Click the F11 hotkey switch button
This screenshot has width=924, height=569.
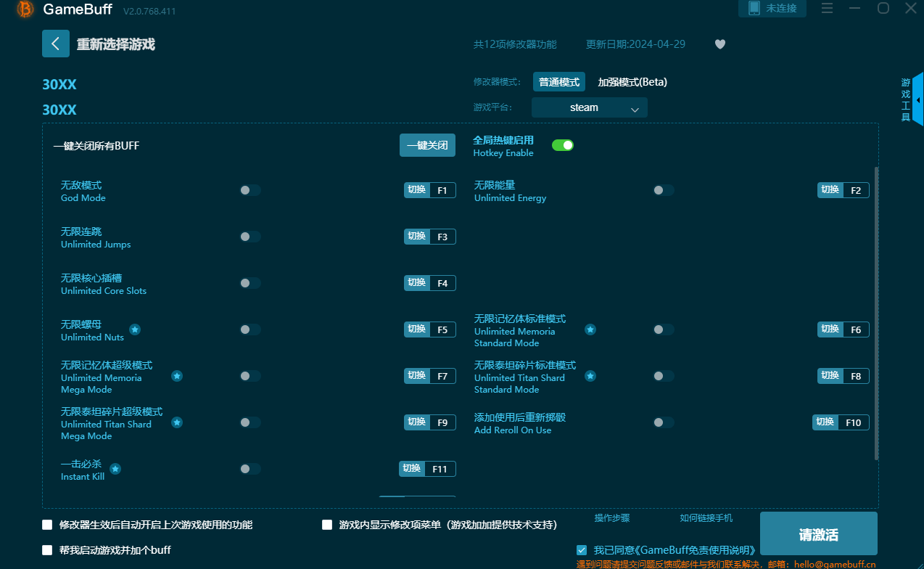coord(427,469)
